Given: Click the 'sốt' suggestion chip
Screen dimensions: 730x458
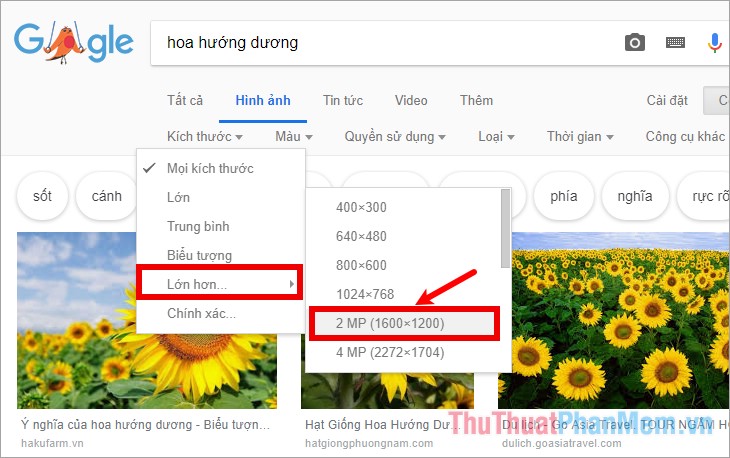Looking at the screenshot, I should (42, 196).
